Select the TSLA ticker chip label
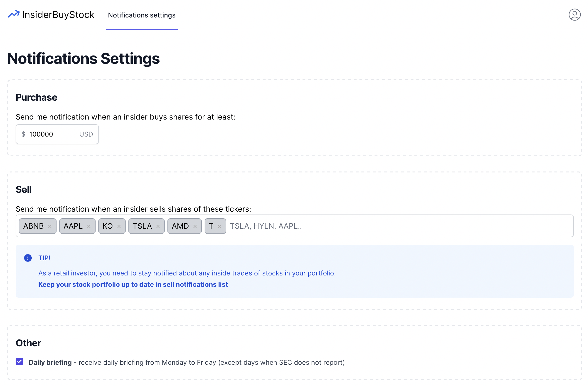Screen dimensions: 588x386 (x=142, y=226)
